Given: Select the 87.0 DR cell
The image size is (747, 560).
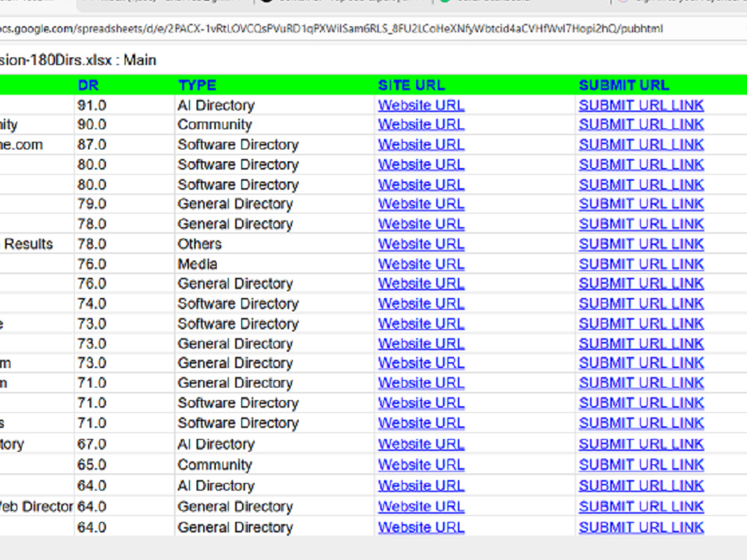Looking at the screenshot, I should [x=125, y=144].
